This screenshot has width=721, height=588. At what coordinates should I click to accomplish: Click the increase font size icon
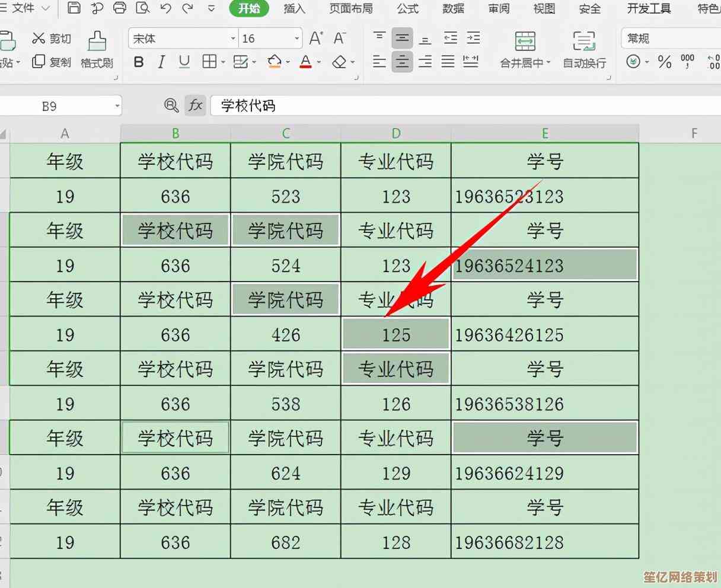click(x=316, y=39)
